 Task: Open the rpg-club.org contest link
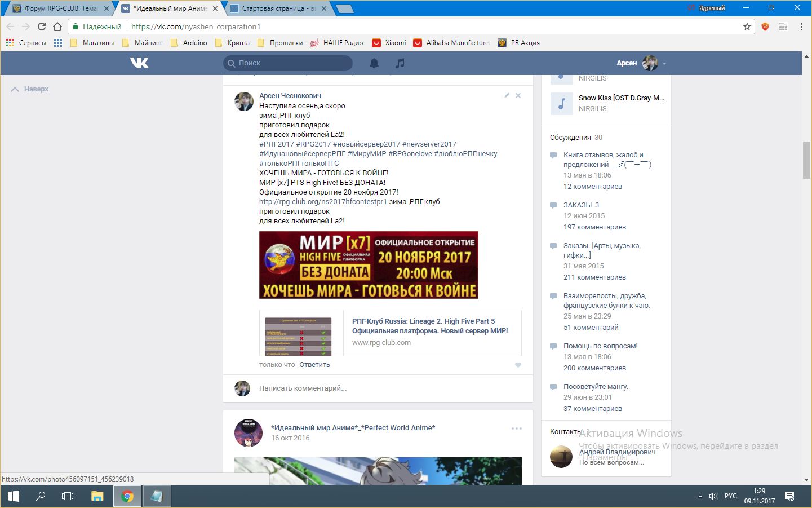pyautogui.click(x=323, y=202)
